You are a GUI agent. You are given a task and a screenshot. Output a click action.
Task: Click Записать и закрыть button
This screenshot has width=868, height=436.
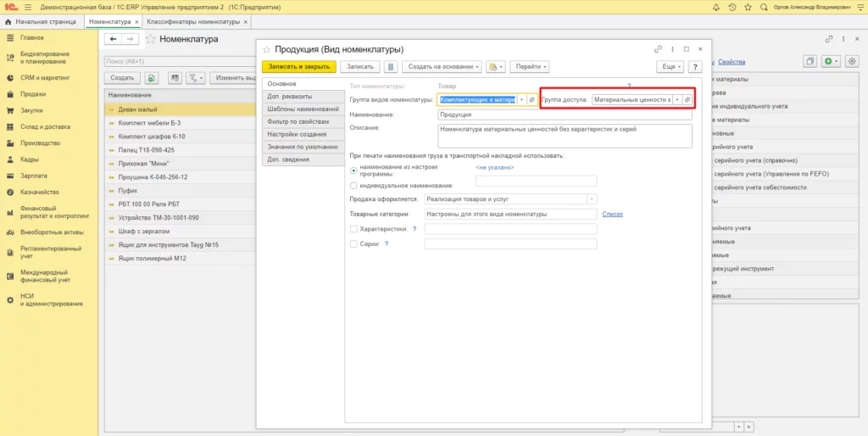click(299, 66)
